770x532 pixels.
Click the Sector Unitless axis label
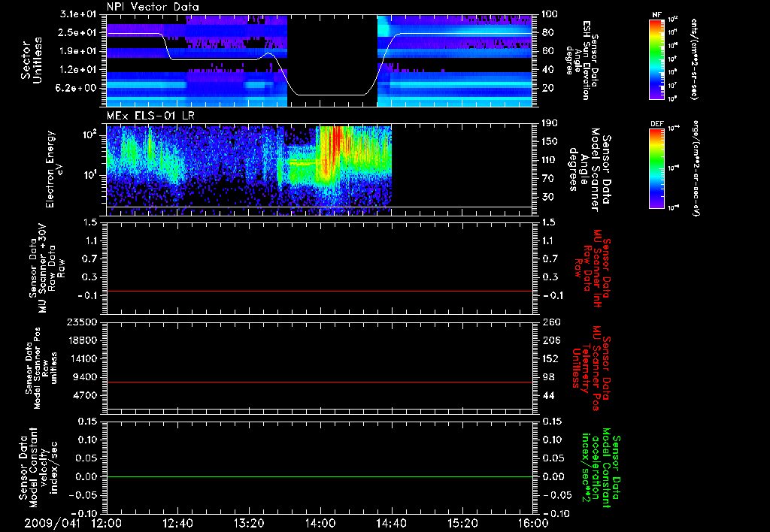[x=30, y=60]
